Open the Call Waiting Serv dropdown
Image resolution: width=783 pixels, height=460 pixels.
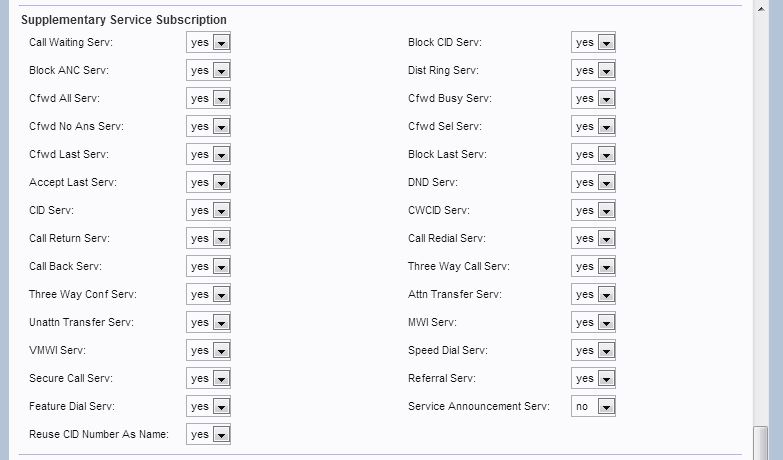209,43
